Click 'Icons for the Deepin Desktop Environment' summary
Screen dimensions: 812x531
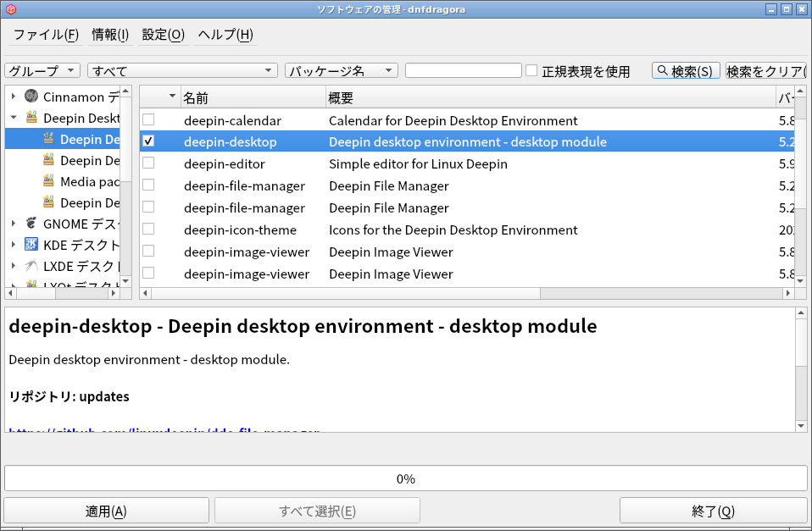[453, 230]
